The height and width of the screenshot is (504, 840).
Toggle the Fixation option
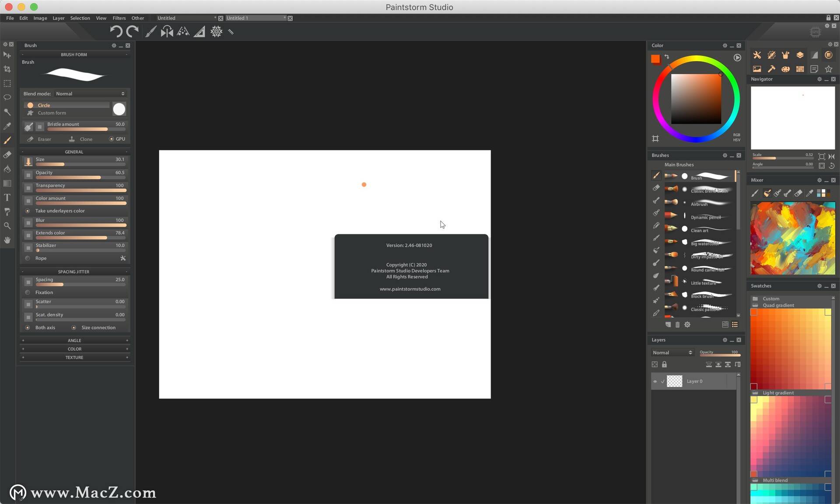tap(39, 292)
